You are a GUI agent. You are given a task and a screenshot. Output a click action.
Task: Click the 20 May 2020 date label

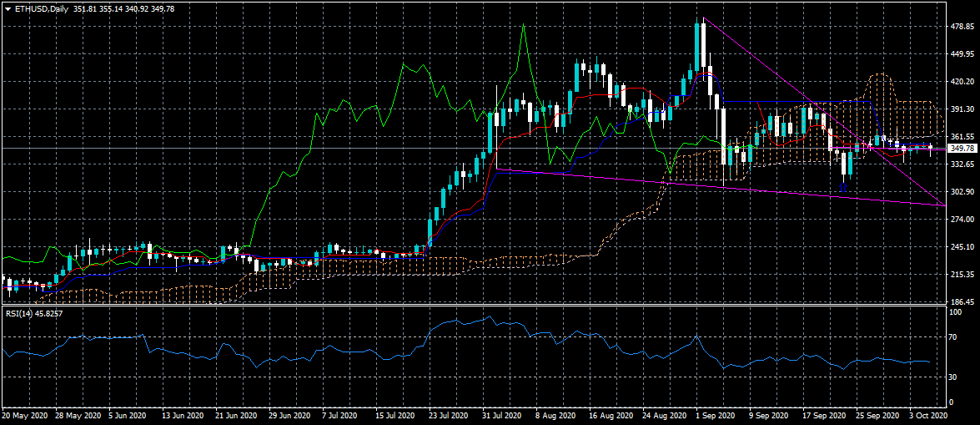pyautogui.click(x=25, y=415)
